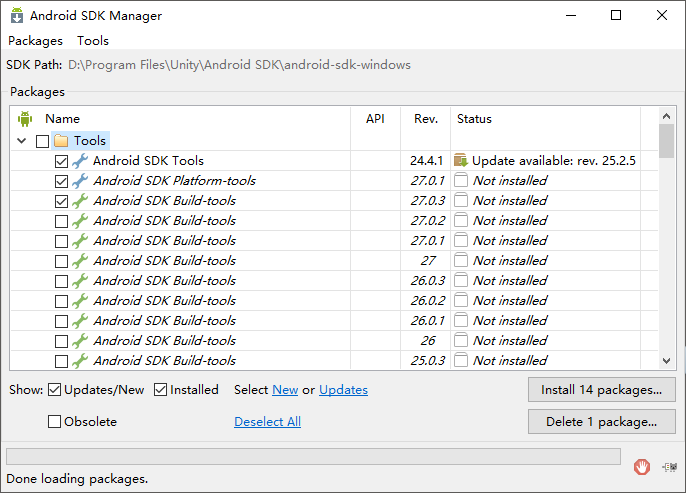Toggle the Obsolete checkbox

tap(55, 422)
